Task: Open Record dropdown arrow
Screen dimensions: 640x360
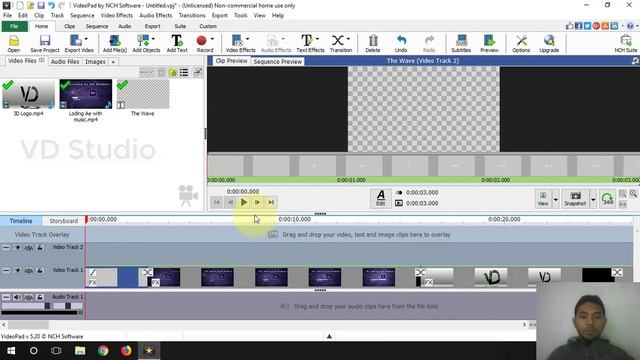Action: [x=212, y=39]
